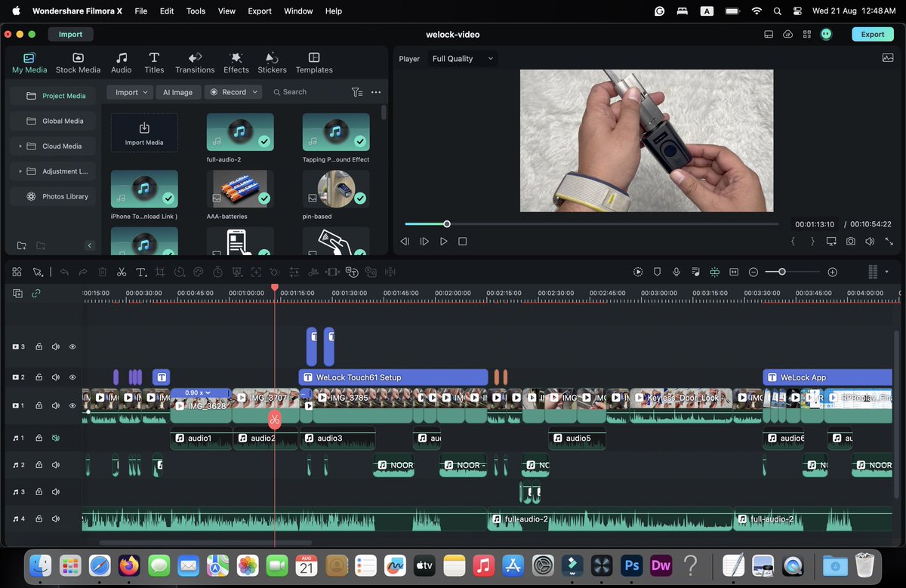The height and width of the screenshot is (588, 906).
Task: Click the Redo arrow in timeline toolbar
Action: pos(83,272)
